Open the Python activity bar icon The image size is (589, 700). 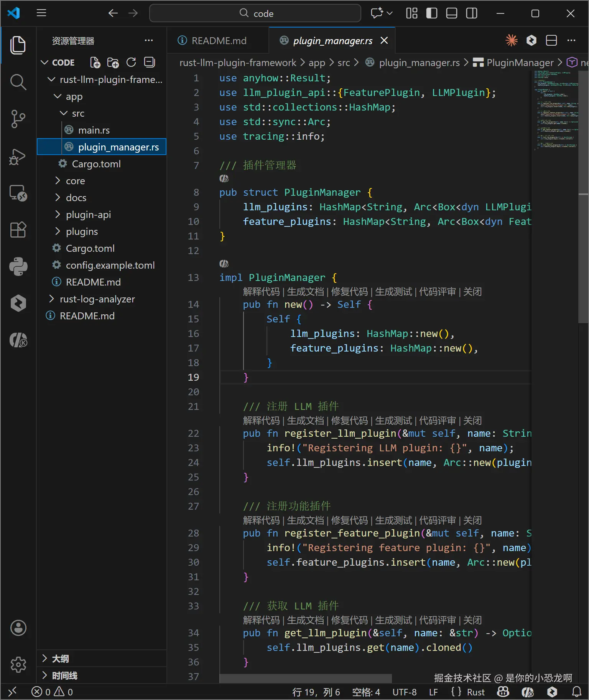[x=18, y=266]
